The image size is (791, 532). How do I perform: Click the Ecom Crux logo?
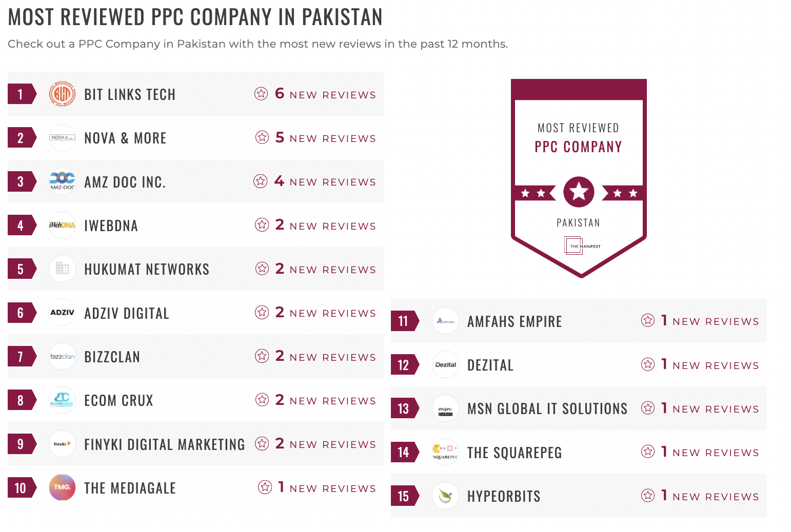[62, 400]
